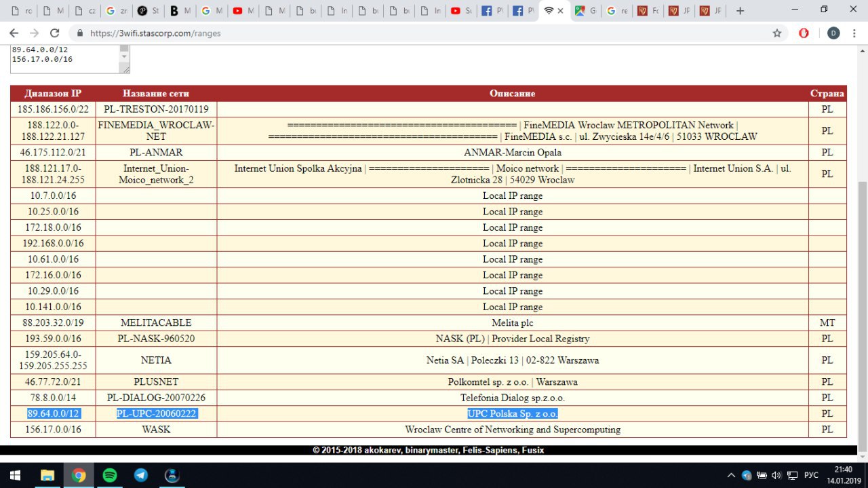Show hidden system tray icons

click(x=731, y=475)
